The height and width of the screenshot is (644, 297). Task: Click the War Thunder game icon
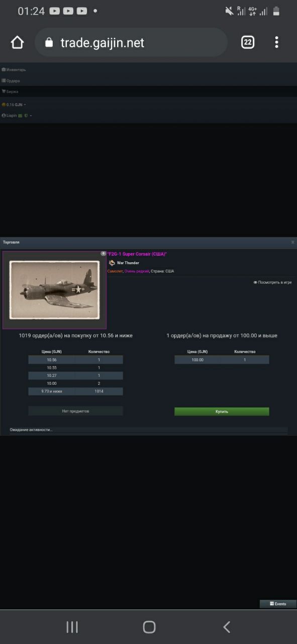point(112,263)
